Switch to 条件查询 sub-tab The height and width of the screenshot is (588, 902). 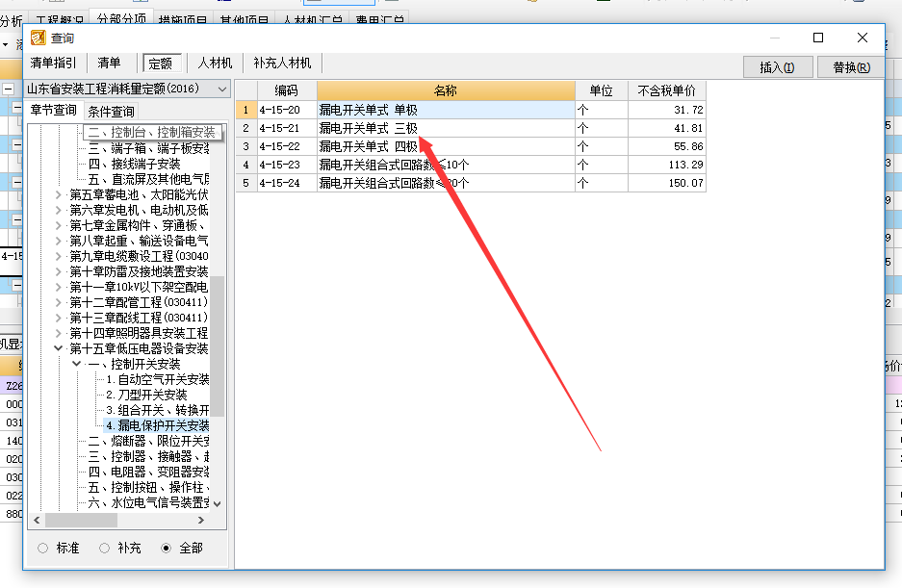[x=111, y=111]
